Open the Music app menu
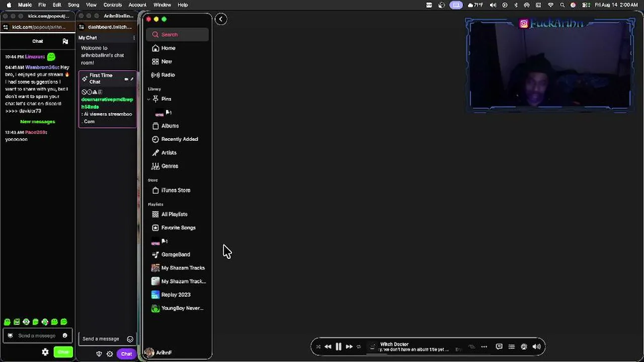The image size is (644, 362). [25, 5]
